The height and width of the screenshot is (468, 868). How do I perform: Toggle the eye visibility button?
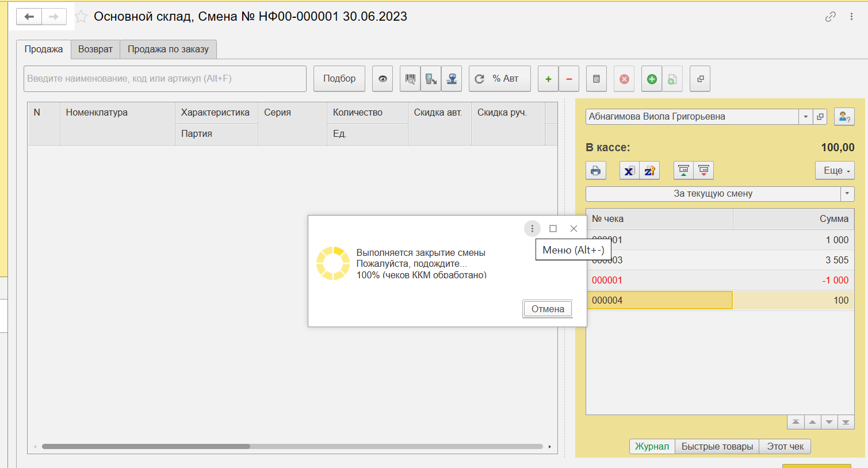(x=383, y=79)
